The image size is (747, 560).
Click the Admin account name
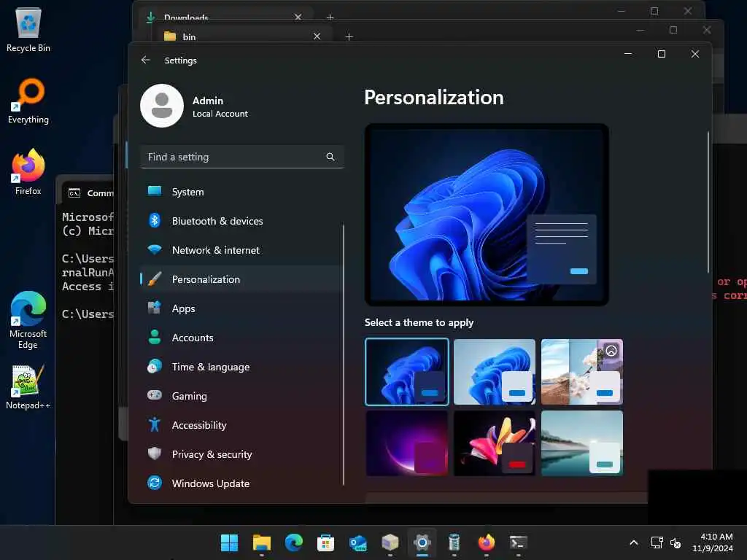(208, 101)
